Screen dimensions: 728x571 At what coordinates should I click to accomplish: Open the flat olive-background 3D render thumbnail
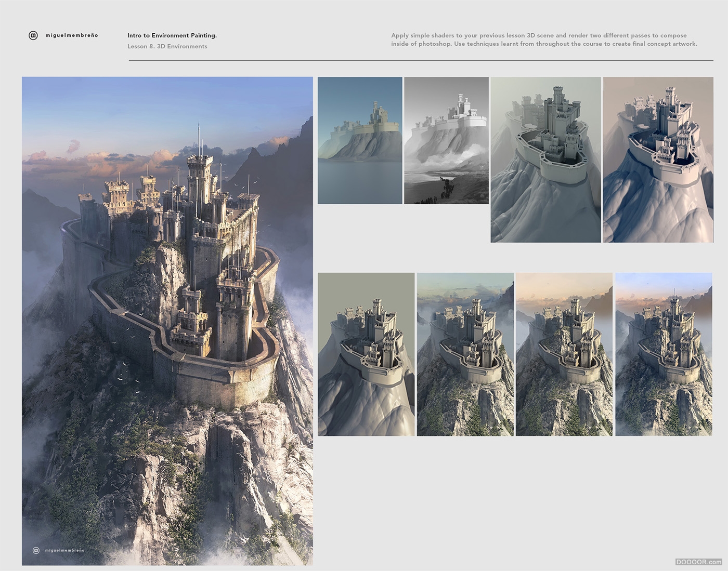tap(366, 354)
